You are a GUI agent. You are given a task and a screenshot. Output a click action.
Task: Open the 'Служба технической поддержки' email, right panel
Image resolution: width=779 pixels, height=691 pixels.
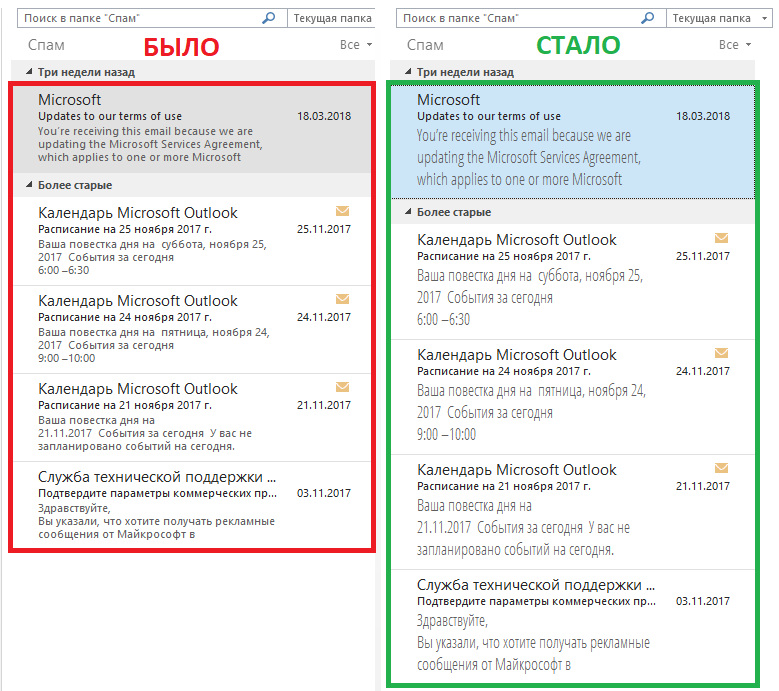pos(573,626)
